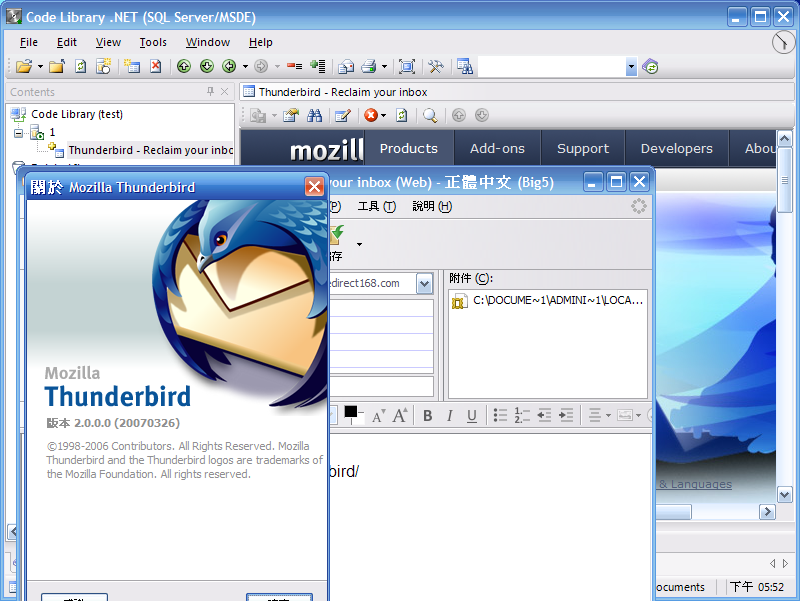Click the magnifying glass zoom icon
This screenshot has height=601, width=800.
430,115
